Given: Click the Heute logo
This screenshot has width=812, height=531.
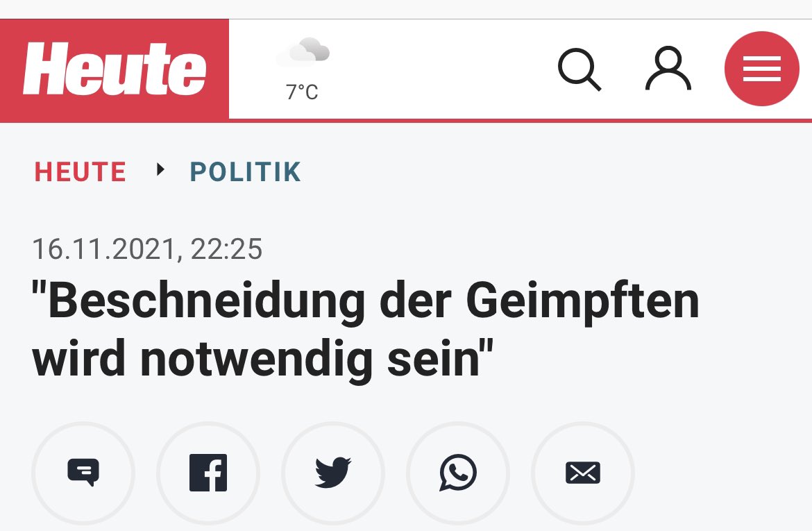Looking at the screenshot, I should (x=115, y=70).
